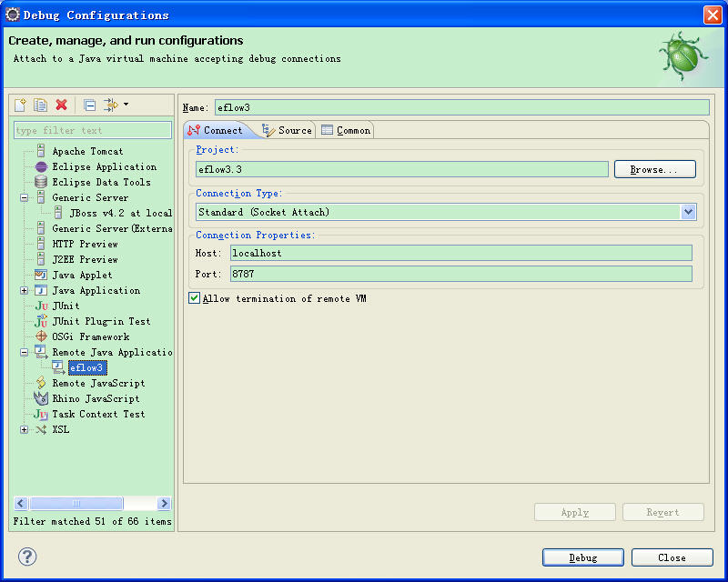Select the Rhino JavaScript icon
The width and height of the screenshot is (728, 582).
[x=41, y=398]
